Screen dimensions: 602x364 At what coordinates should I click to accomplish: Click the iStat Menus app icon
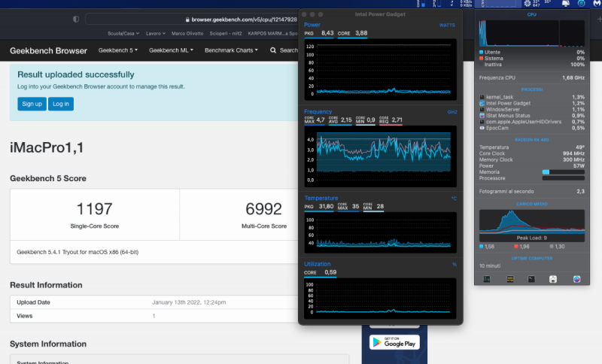(x=576, y=279)
